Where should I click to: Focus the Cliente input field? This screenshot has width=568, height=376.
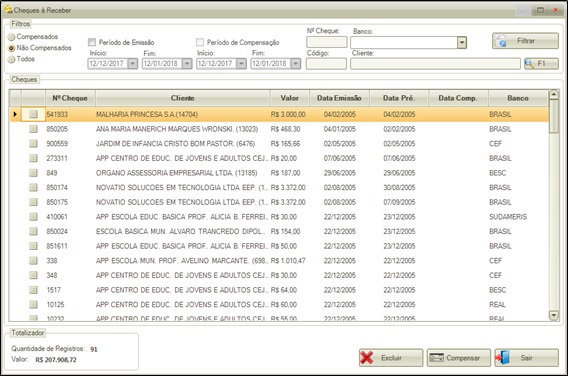point(435,64)
